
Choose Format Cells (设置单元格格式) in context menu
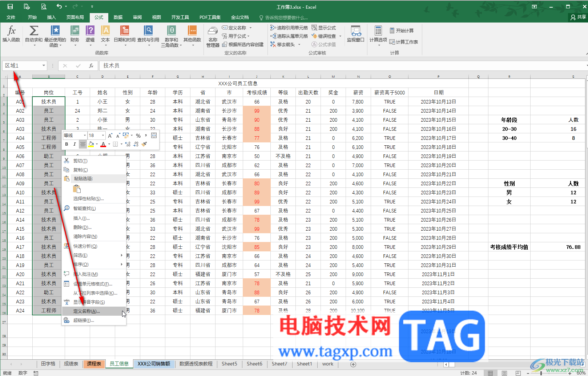point(94,284)
